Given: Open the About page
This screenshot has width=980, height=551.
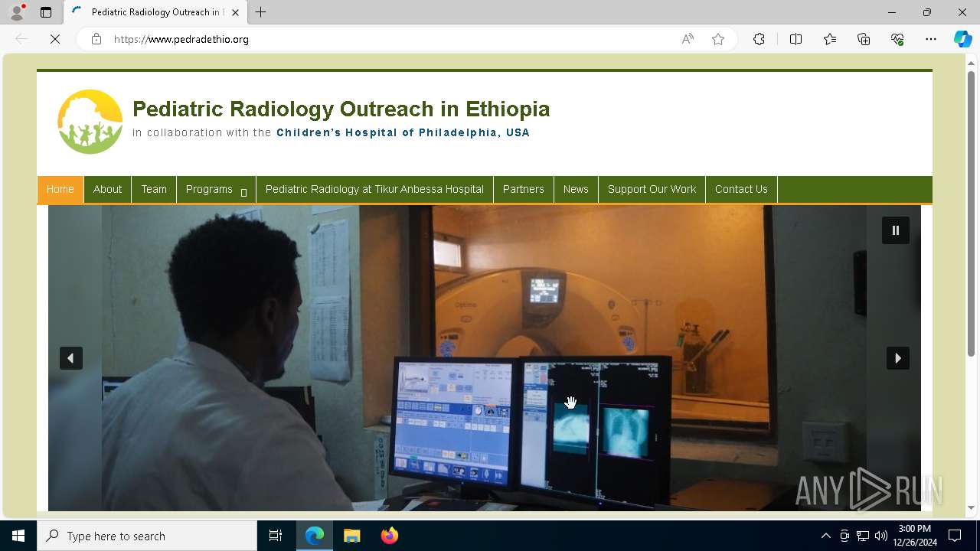Looking at the screenshot, I should point(107,189).
